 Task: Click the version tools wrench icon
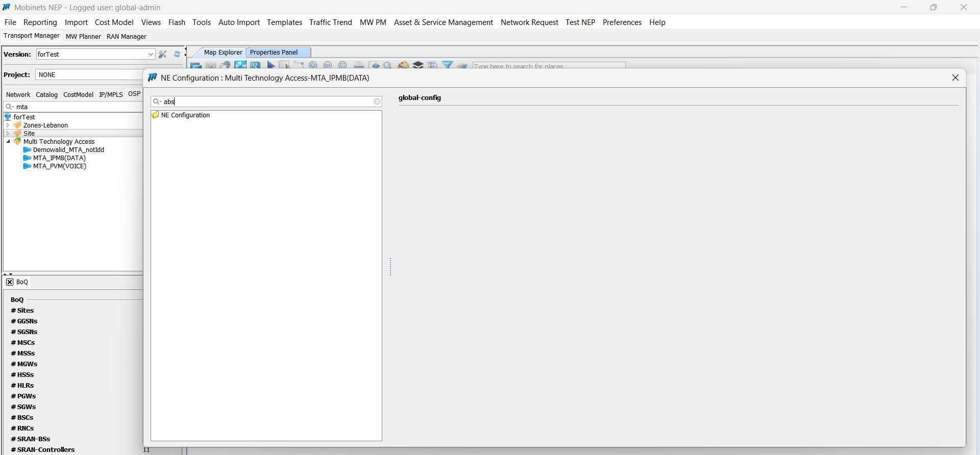coord(163,55)
